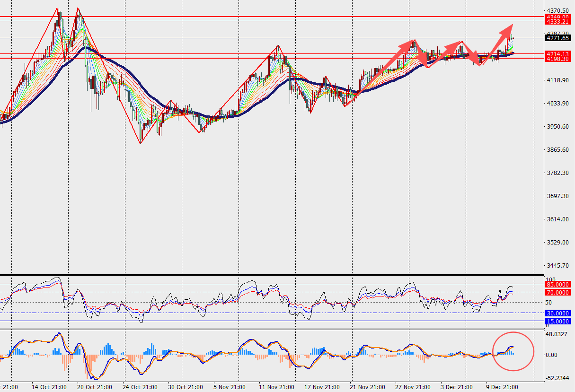
Task: Click the 4370.50 price axis value
Action: 557,10
